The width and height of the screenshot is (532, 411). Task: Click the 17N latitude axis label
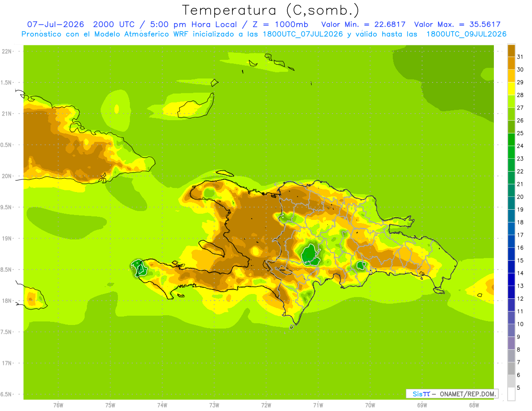click(7, 363)
